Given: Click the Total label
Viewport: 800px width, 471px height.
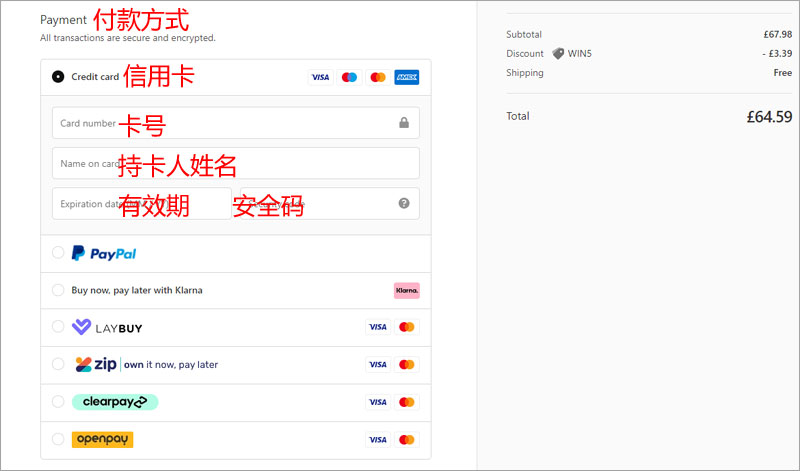Looking at the screenshot, I should click(x=518, y=116).
